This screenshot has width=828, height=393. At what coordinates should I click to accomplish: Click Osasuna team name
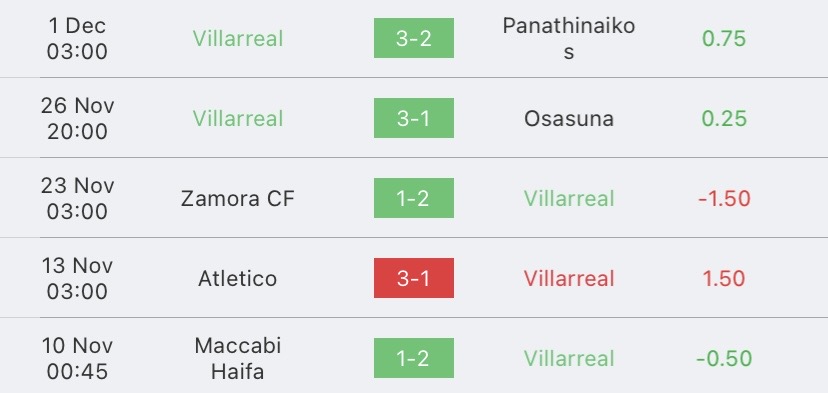[x=569, y=118]
